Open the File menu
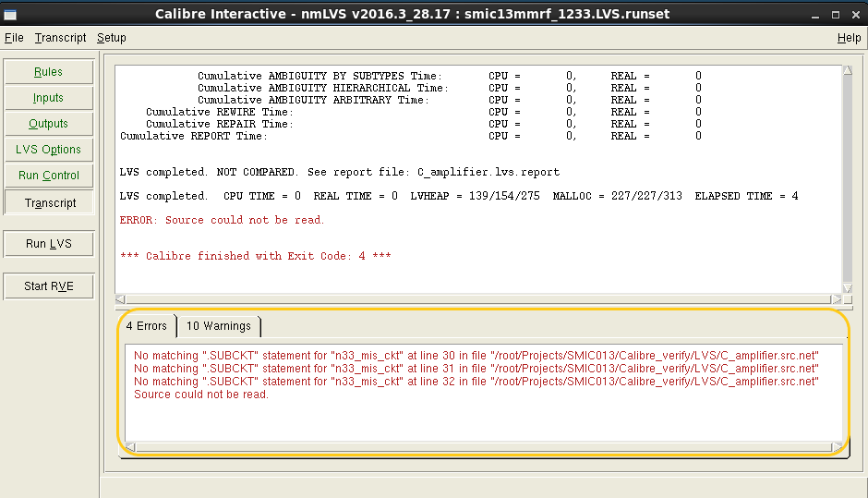The width and height of the screenshot is (868, 498). [14, 38]
